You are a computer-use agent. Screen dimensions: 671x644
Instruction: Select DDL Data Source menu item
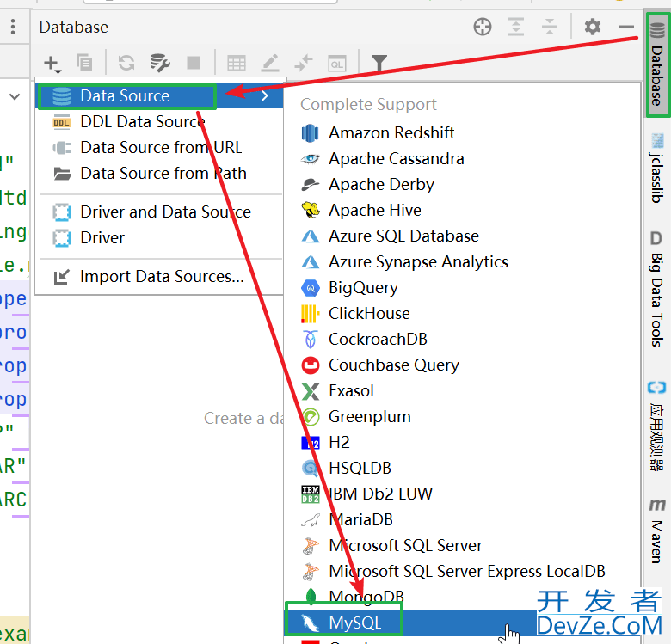coord(159,122)
